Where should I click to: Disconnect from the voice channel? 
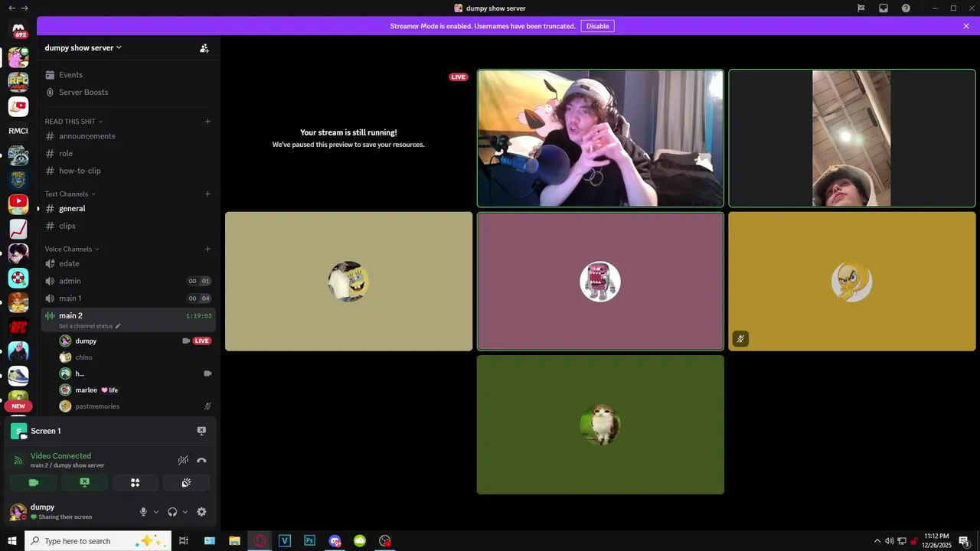click(201, 460)
